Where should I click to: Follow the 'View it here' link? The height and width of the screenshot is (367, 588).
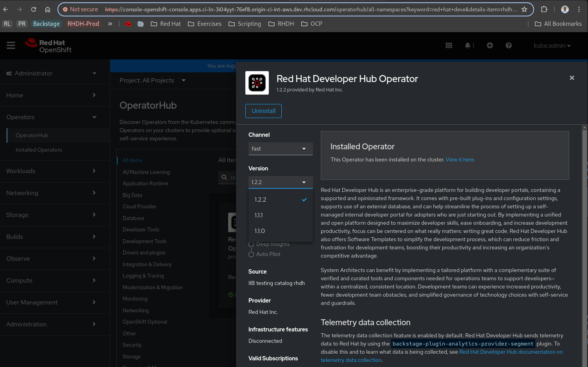coord(460,160)
